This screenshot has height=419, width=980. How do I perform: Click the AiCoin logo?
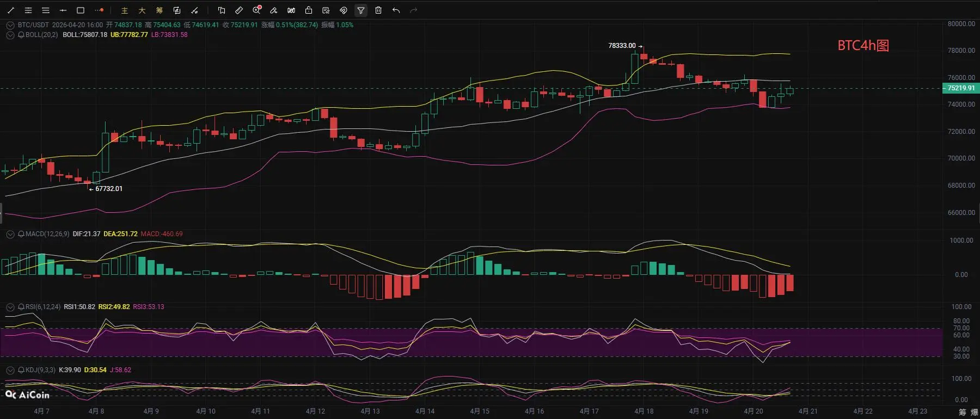27,395
